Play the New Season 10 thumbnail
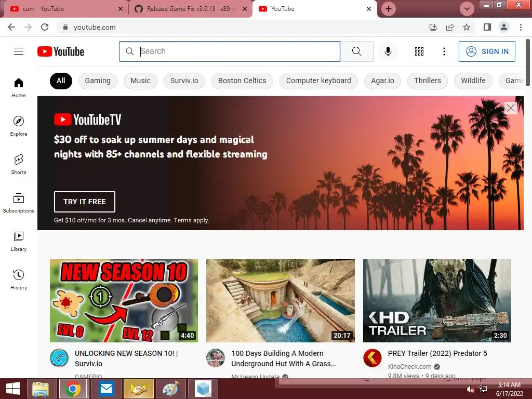This screenshot has width=532, height=399. tap(124, 301)
